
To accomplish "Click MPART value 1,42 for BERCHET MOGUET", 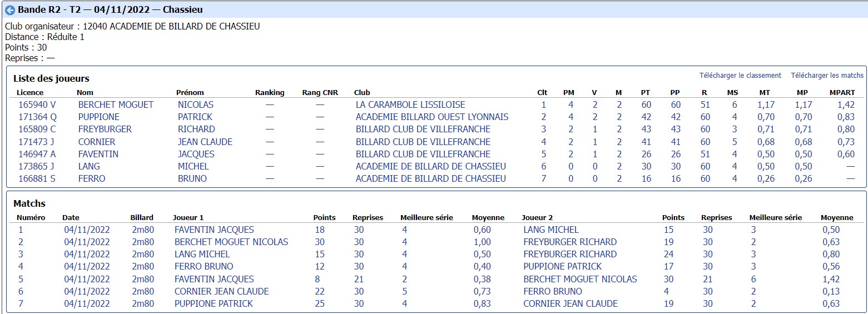I will (846, 104).
